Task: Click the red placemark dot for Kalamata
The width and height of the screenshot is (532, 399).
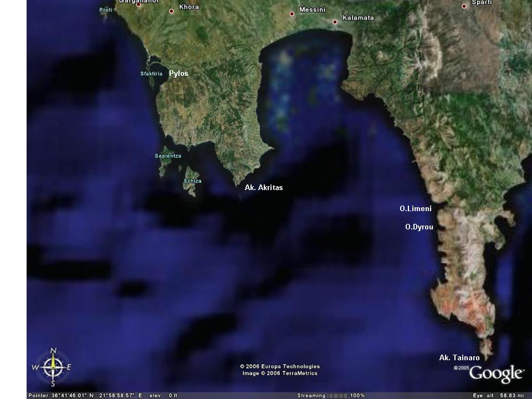Action: point(335,22)
